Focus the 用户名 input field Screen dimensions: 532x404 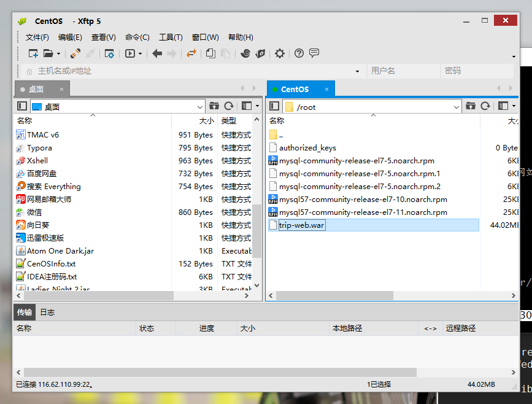pyautogui.click(x=403, y=71)
